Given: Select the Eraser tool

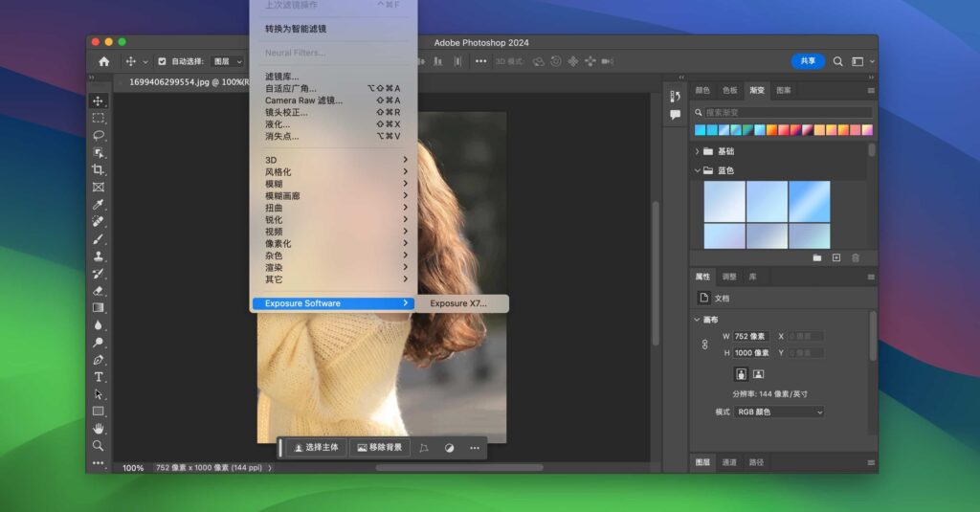Looking at the screenshot, I should tap(99, 291).
